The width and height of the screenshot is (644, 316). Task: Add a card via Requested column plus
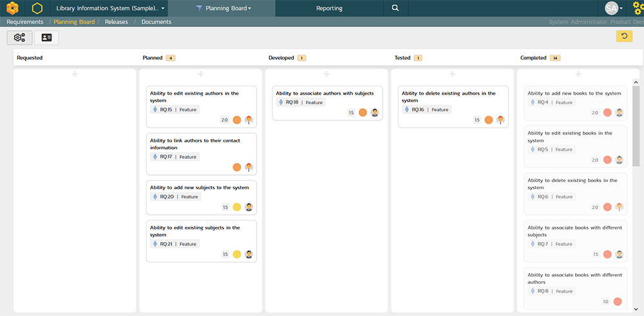75,75
